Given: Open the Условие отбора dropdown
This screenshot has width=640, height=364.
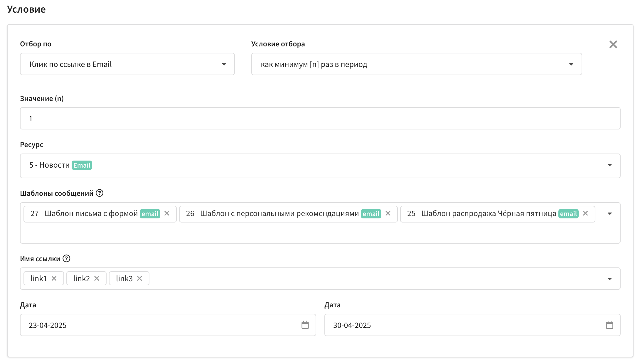Looking at the screenshot, I should pos(416,64).
